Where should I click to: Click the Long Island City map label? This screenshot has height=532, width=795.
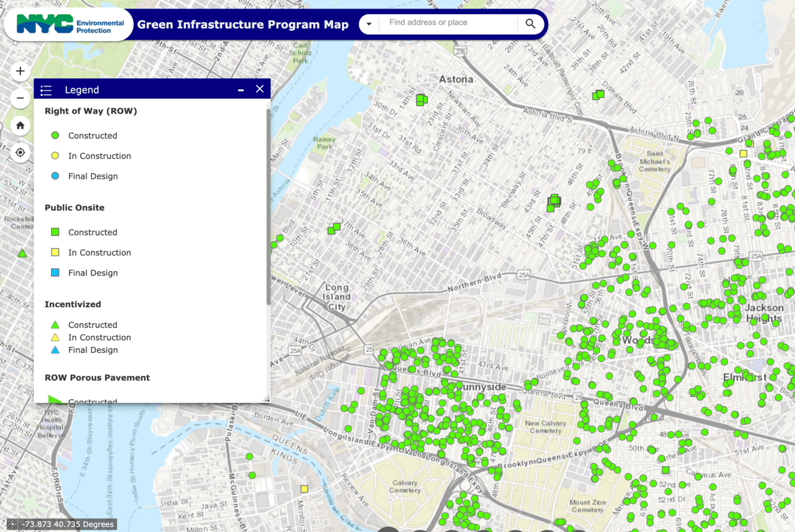[x=337, y=297]
